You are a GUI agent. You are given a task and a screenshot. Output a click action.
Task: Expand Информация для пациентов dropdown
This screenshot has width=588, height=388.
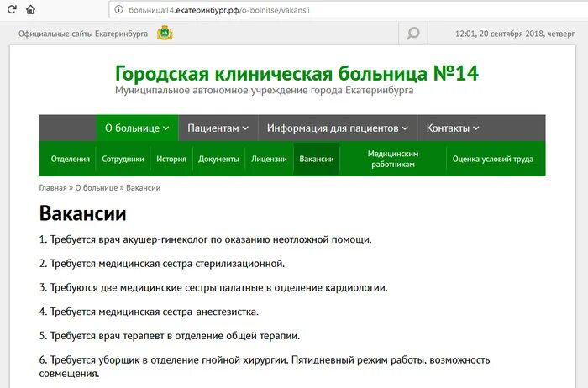pos(338,128)
